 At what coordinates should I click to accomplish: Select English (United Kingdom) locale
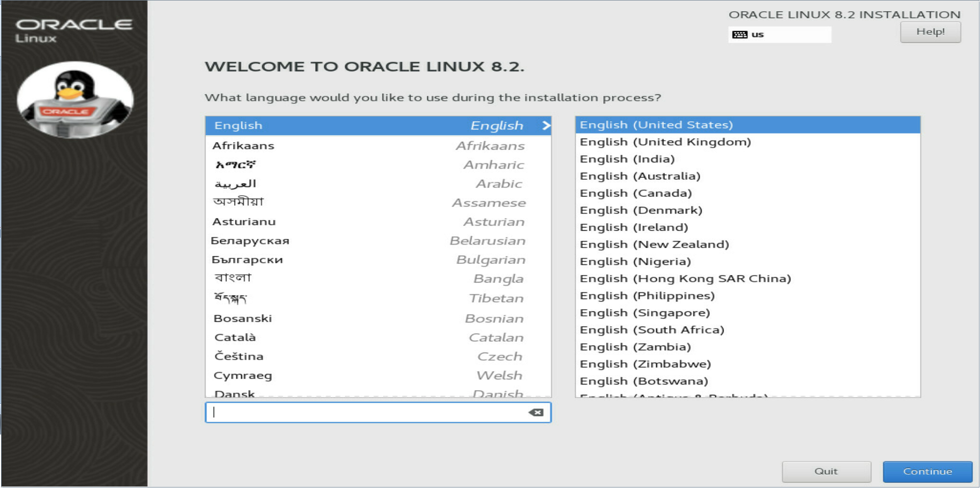pyautogui.click(x=747, y=142)
